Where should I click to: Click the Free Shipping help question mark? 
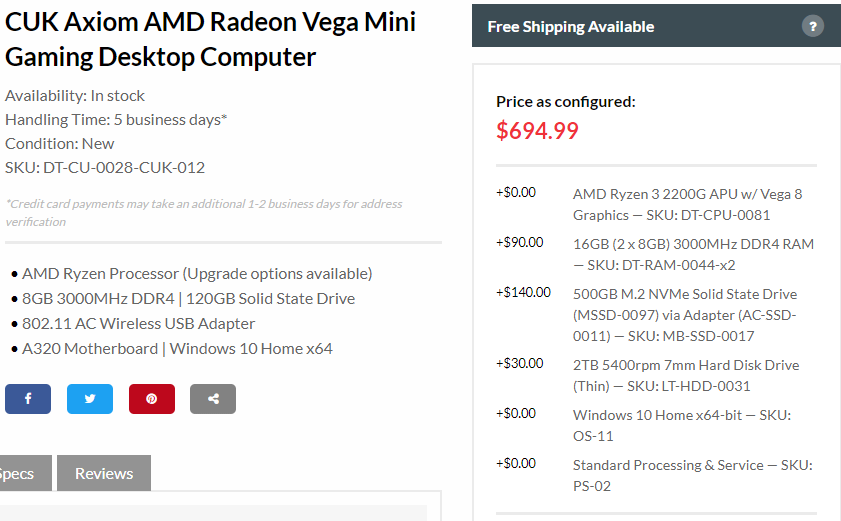[813, 26]
